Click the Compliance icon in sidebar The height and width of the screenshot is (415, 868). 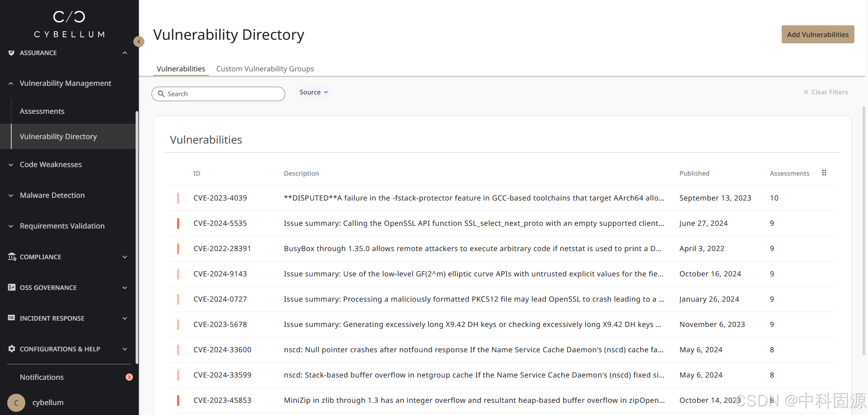pyautogui.click(x=12, y=256)
